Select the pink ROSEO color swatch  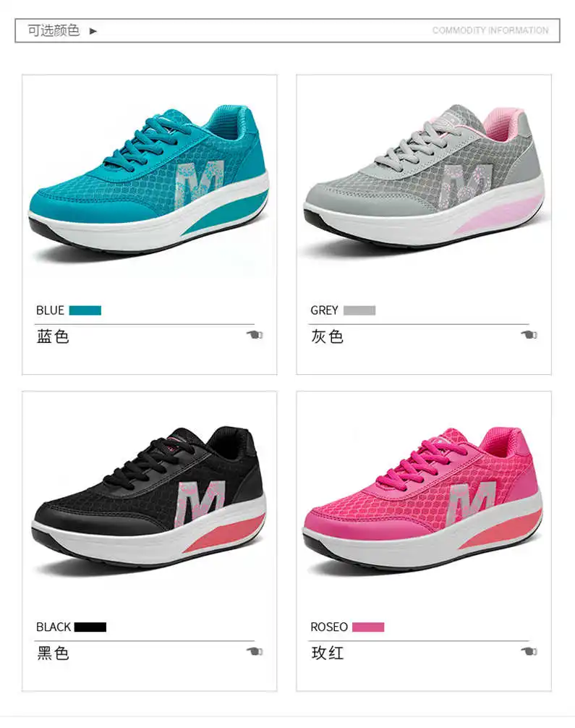[368, 627]
